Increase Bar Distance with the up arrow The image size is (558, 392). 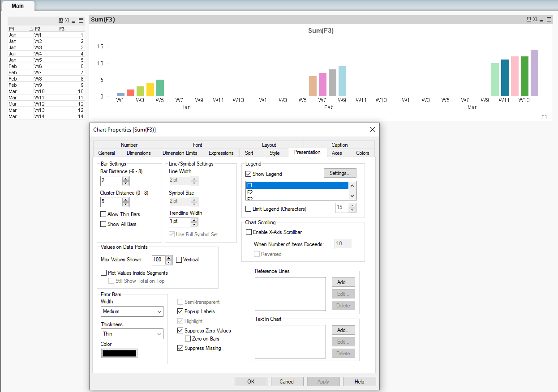tap(126, 179)
